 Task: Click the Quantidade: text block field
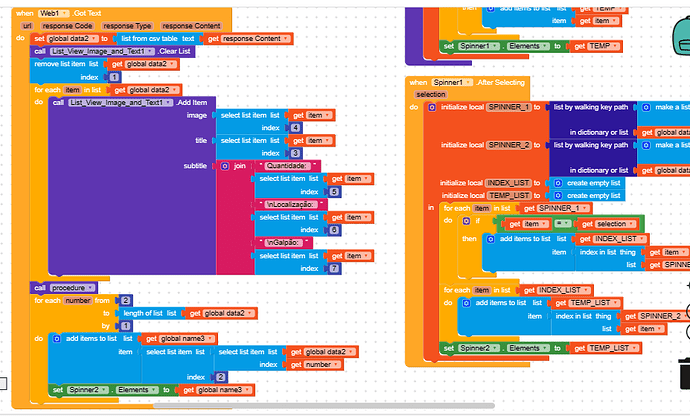(x=286, y=166)
